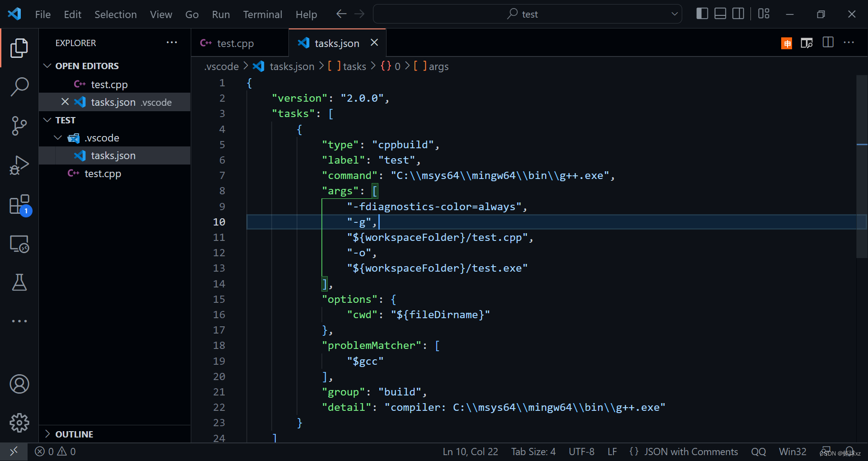This screenshot has height=461, width=868.
Task: Collapse the Open Editors section
Action: [x=47, y=66]
